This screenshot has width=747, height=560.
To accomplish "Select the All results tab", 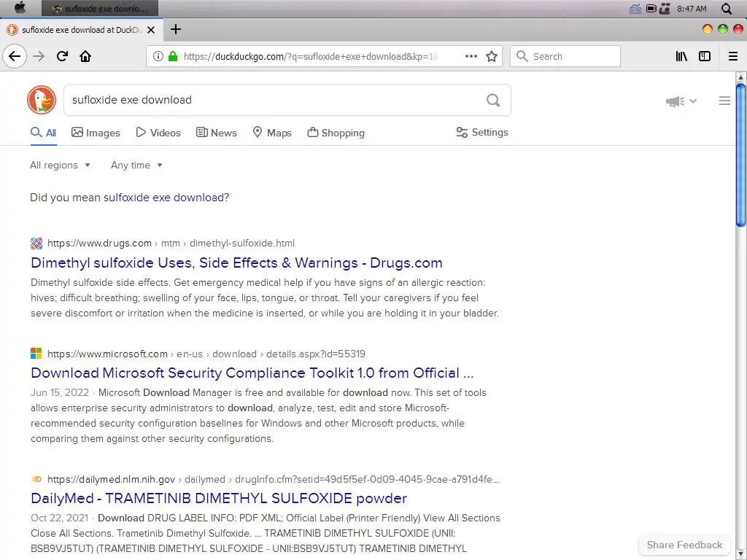I will point(43,133).
